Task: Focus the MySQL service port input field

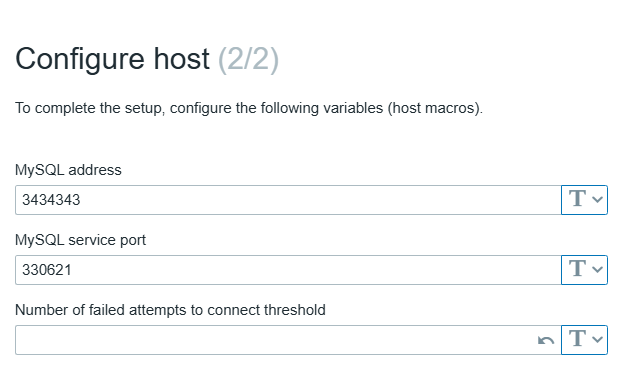Action: 288,270
